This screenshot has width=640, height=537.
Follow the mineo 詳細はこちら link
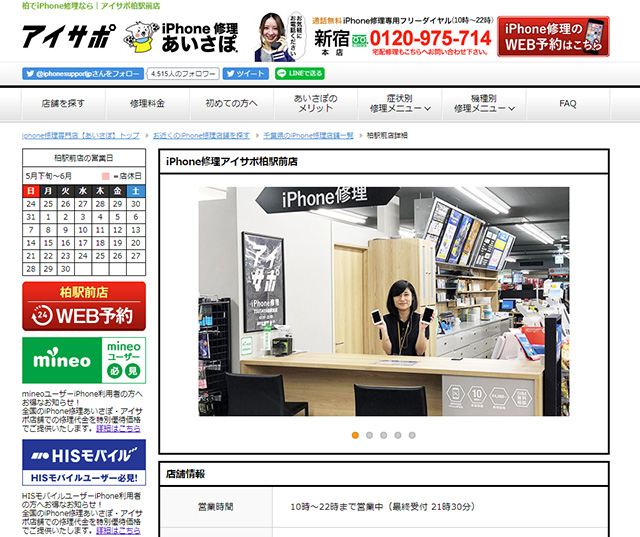pyautogui.click(x=118, y=428)
